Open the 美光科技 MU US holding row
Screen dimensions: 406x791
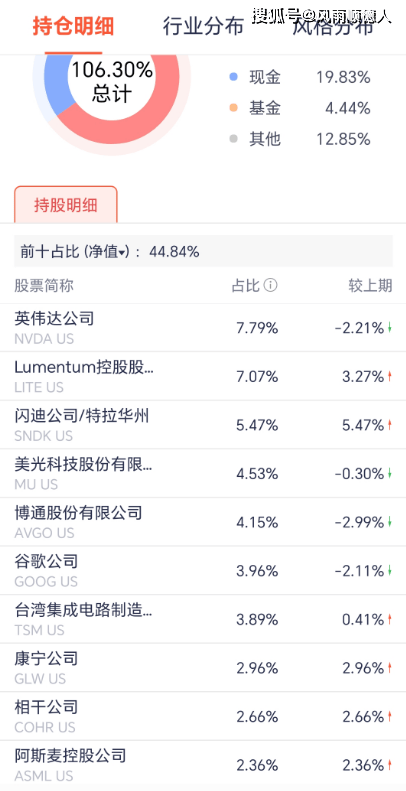[203, 473]
